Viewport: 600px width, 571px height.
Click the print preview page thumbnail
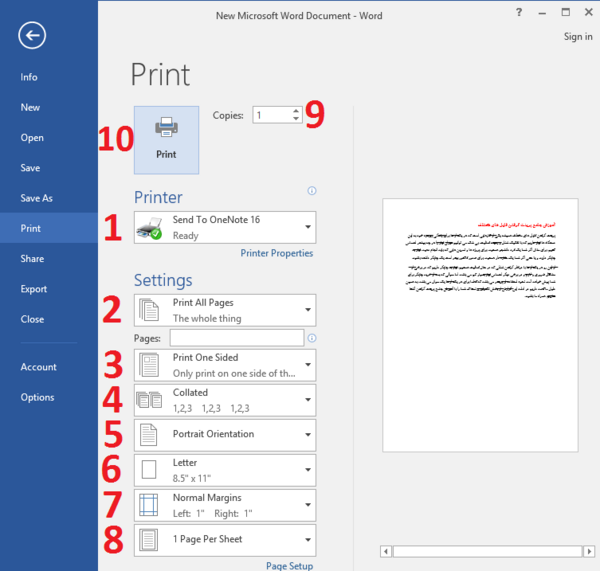click(480, 325)
